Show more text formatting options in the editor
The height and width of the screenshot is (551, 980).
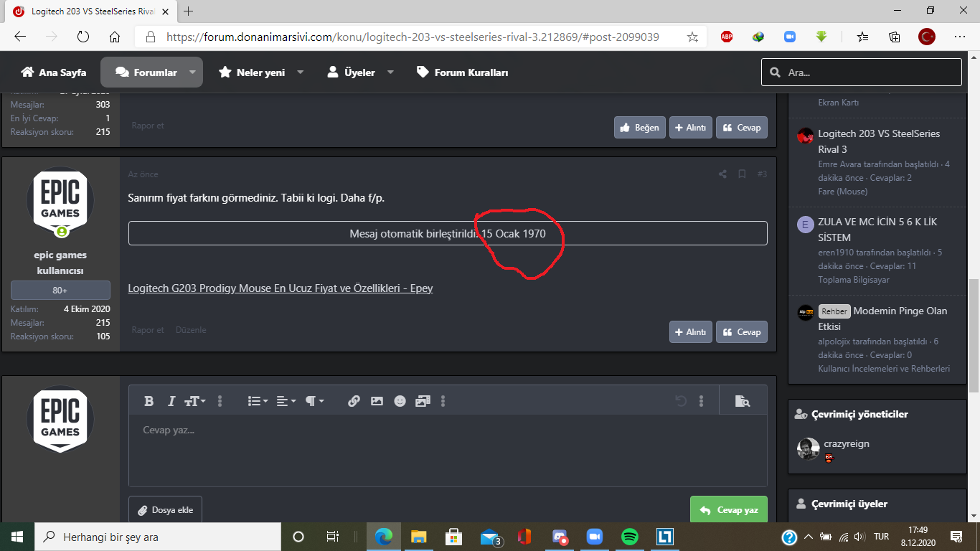pos(220,401)
